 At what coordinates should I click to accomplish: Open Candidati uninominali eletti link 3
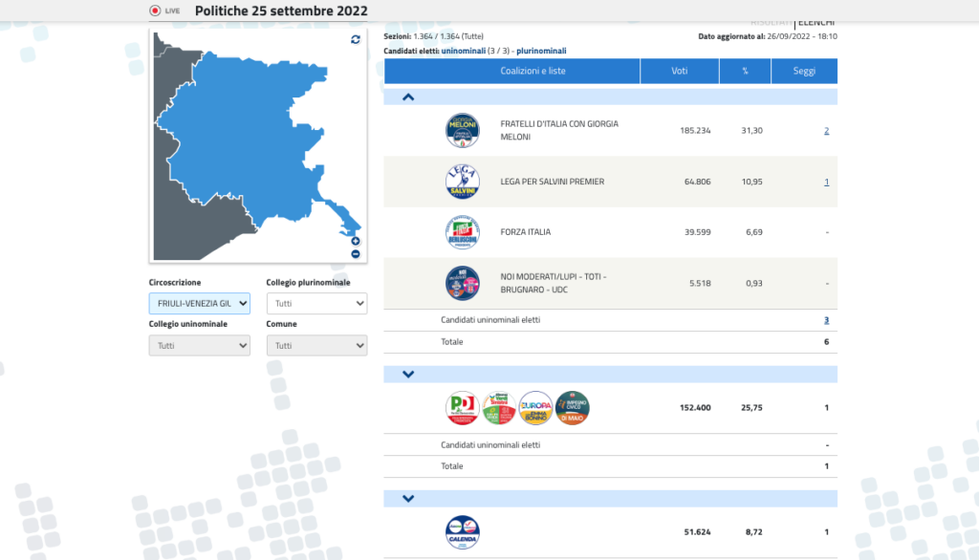827,319
